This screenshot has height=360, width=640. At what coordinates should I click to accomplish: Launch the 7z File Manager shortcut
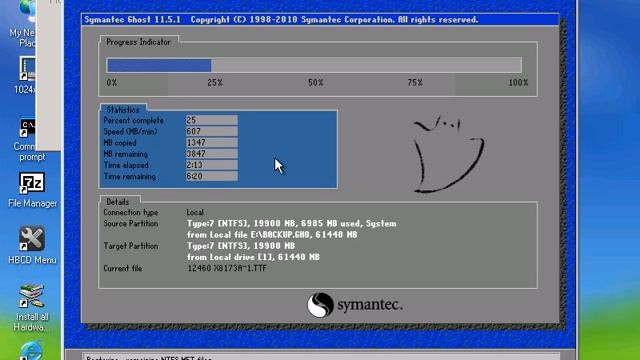(32, 183)
